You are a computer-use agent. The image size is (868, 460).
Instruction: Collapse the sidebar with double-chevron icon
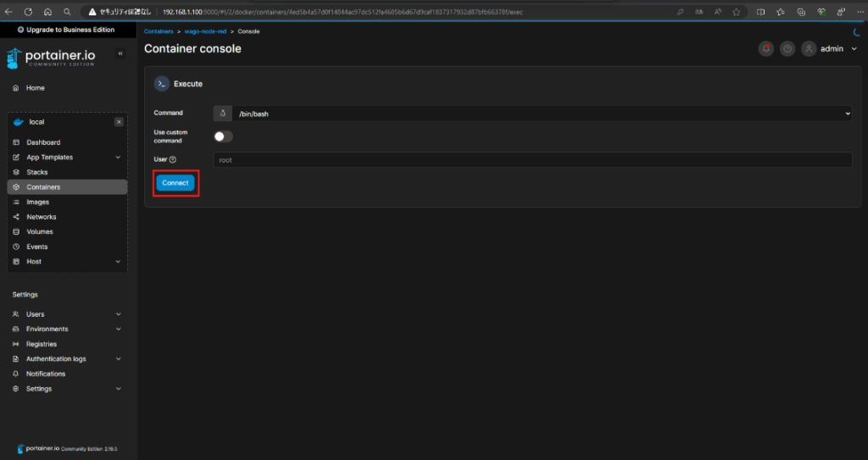click(120, 53)
